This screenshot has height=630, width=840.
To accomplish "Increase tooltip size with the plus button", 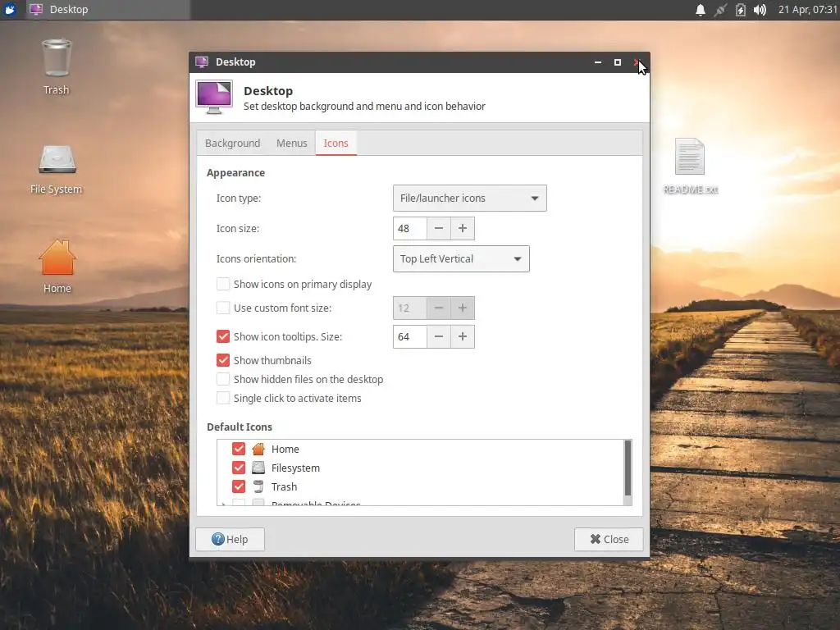I will click(463, 336).
